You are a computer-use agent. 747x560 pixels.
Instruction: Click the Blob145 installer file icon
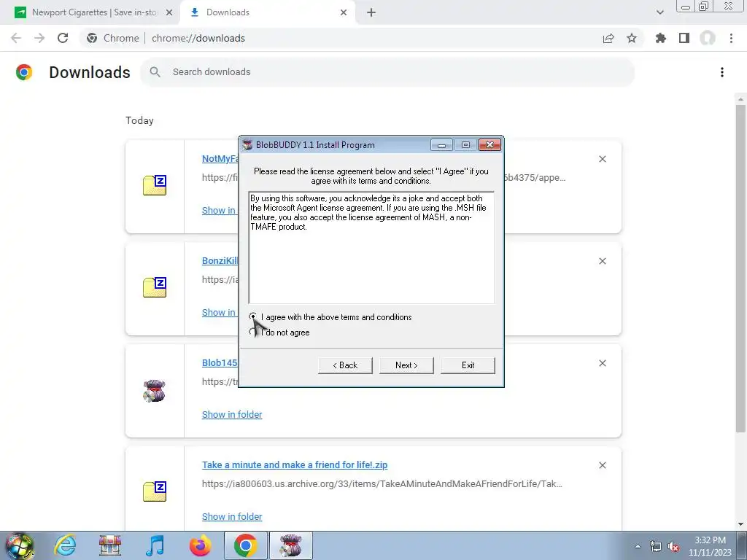155,391
